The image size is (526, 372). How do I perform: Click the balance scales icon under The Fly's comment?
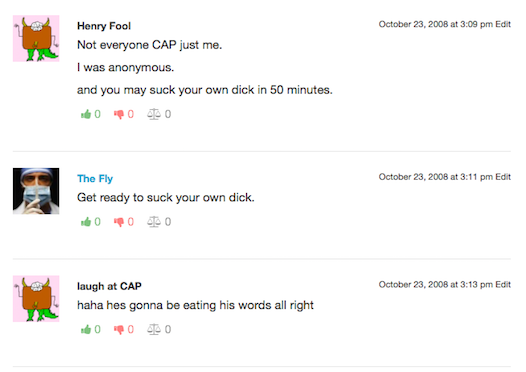[x=154, y=222]
